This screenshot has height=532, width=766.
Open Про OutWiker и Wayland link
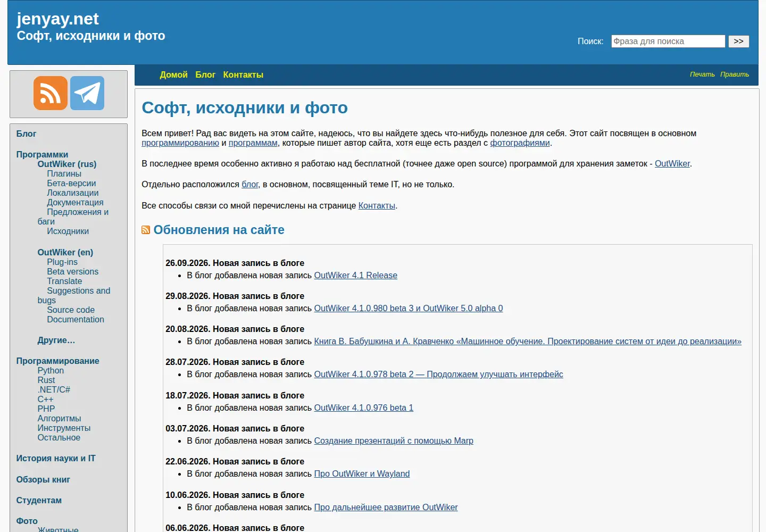pyautogui.click(x=362, y=473)
